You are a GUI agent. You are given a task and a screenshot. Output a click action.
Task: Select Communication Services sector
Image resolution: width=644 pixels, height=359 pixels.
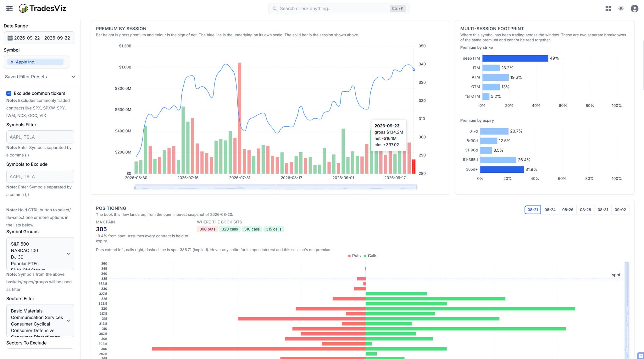[37, 318]
